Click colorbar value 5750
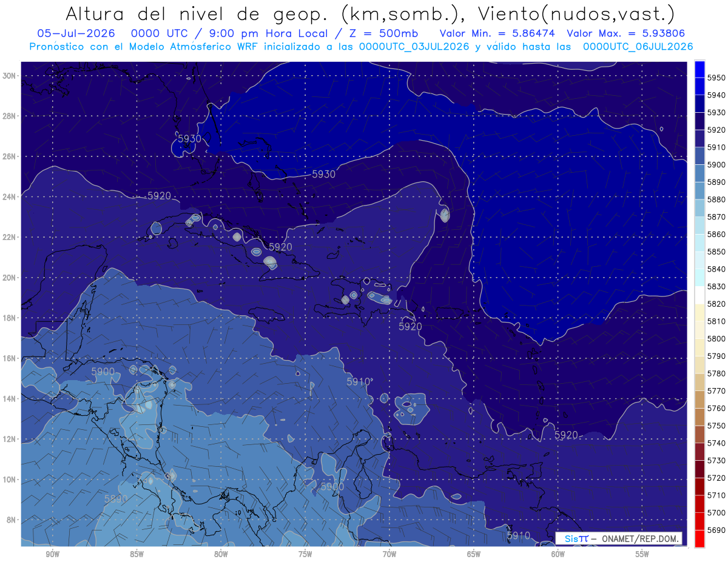Viewport: 728px width, 562px height. (716, 426)
